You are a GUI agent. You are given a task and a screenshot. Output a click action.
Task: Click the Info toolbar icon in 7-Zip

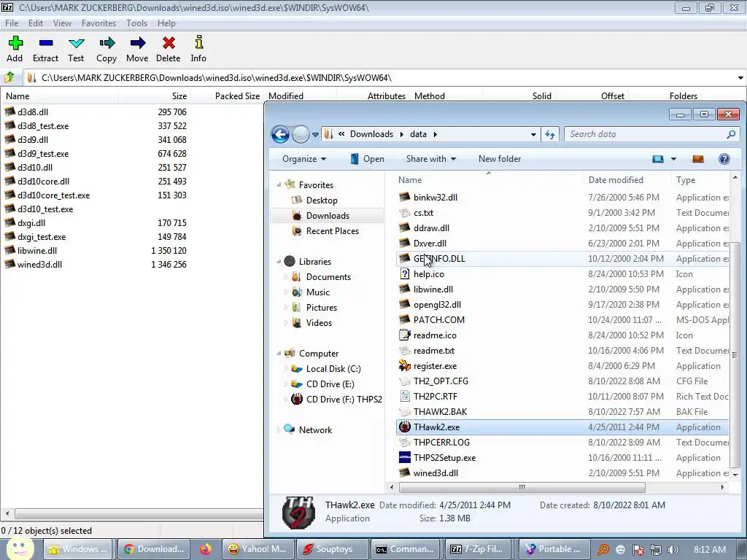point(199,42)
